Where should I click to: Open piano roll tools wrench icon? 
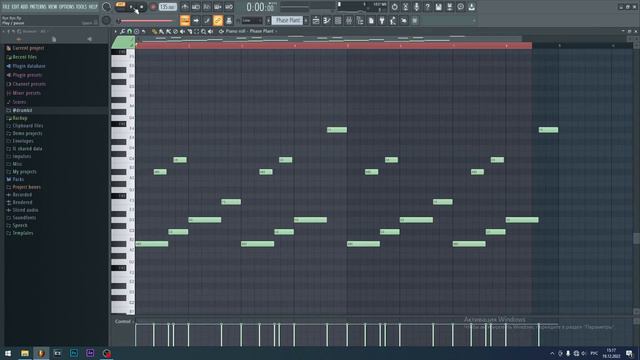click(122, 31)
